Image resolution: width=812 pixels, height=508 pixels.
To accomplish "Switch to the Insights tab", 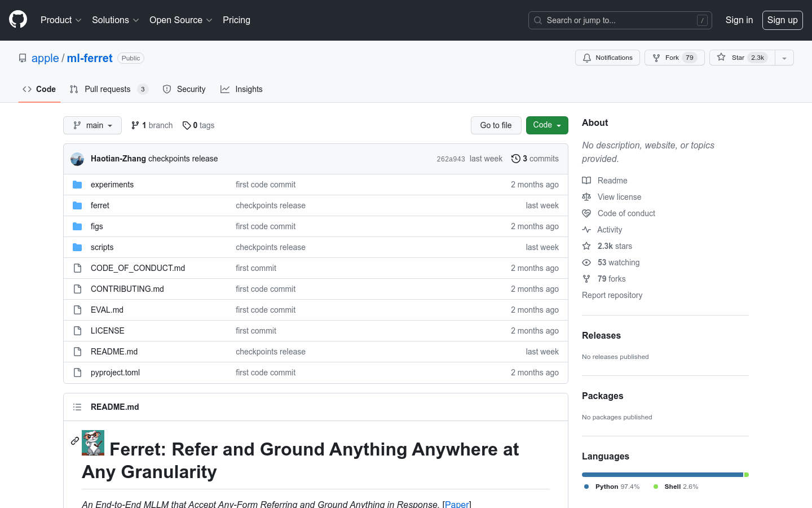I will [241, 89].
